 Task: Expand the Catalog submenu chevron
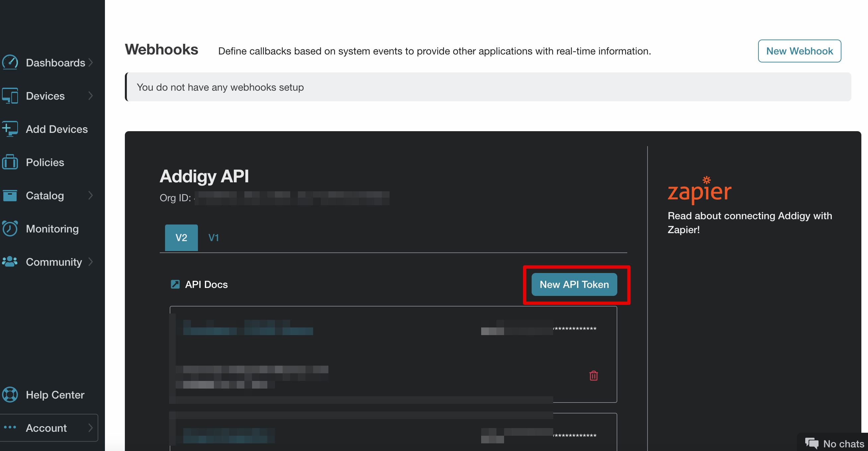pyautogui.click(x=90, y=195)
